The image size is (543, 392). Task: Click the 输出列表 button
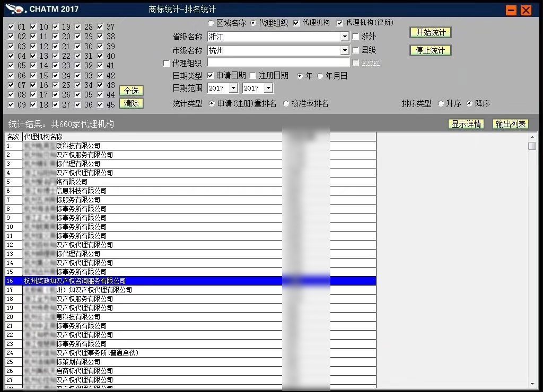click(511, 124)
